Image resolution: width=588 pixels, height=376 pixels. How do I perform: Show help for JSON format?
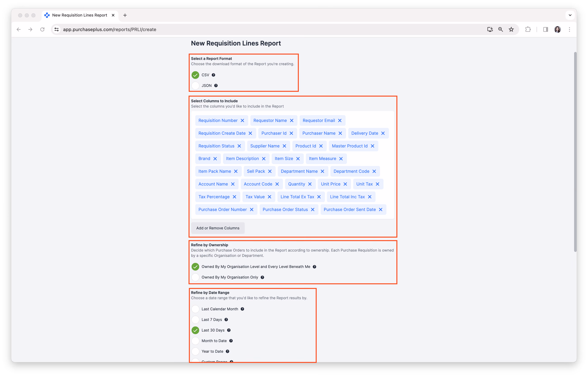(216, 86)
